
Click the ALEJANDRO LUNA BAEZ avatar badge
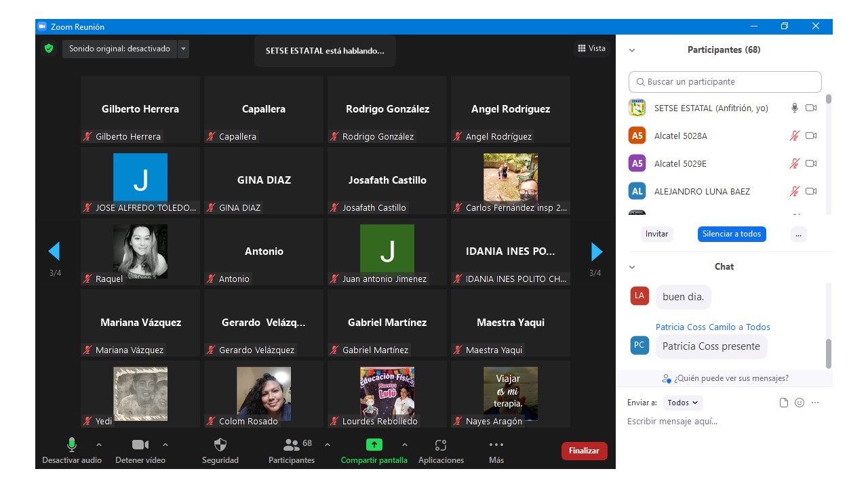[x=637, y=191]
